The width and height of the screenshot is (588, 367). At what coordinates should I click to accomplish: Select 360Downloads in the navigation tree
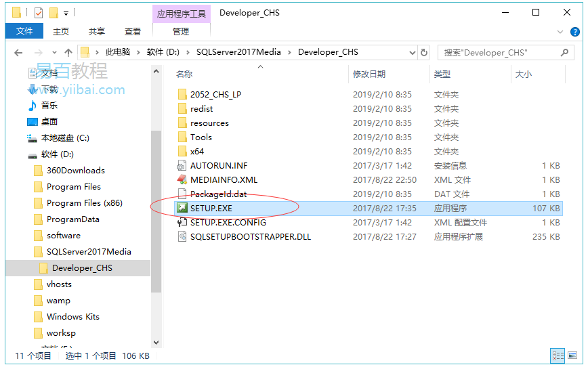tap(75, 171)
